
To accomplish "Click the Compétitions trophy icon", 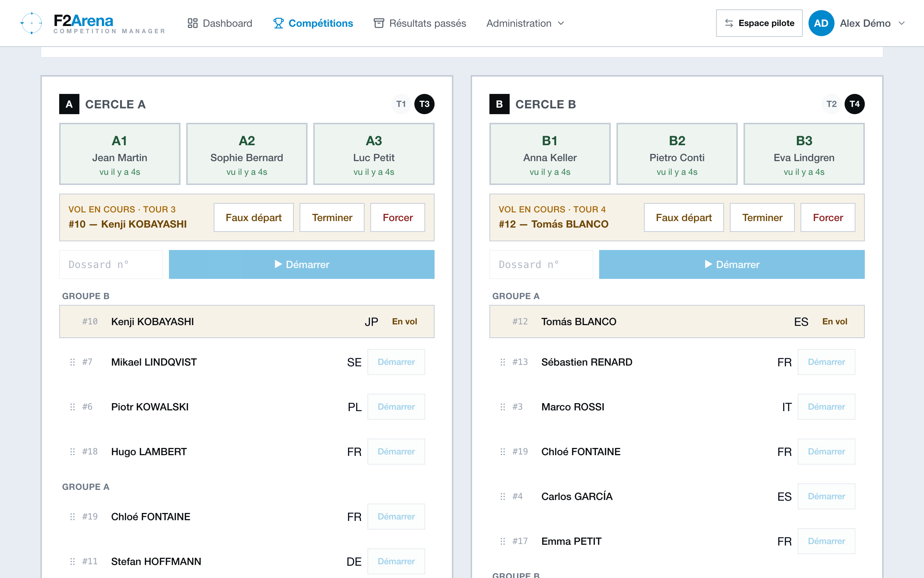I will pos(278,23).
